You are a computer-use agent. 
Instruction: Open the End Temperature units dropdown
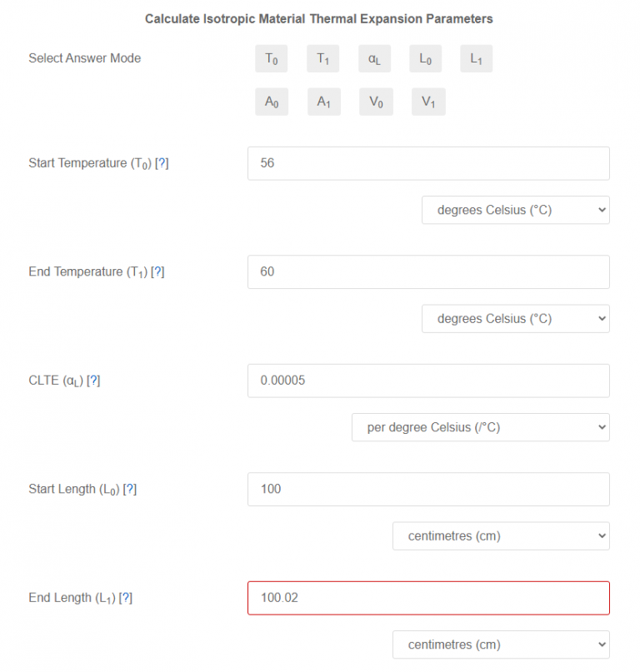click(515, 318)
